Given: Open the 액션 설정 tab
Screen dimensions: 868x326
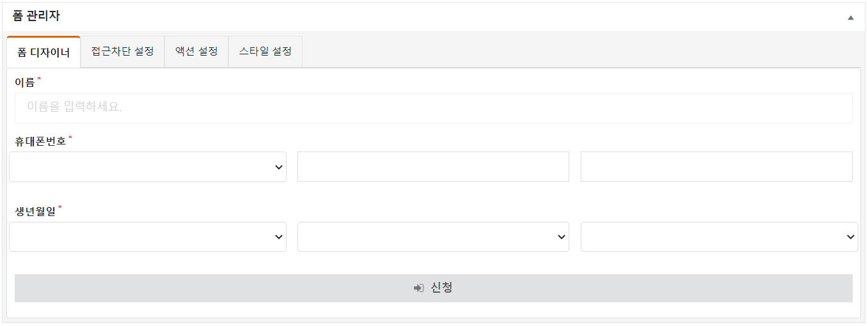Looking at the screenshot, I should (x=196, y=52).
